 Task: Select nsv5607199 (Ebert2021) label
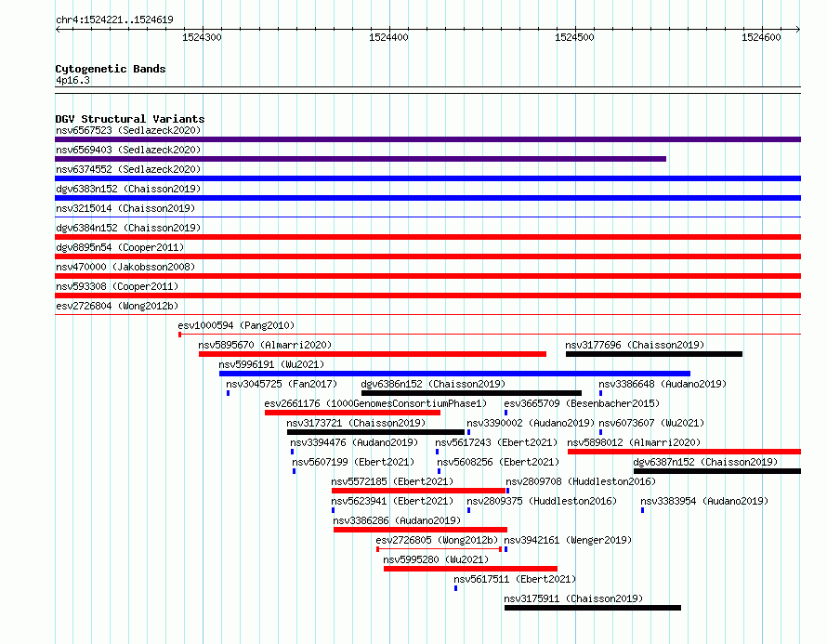(x=353, y=462)
